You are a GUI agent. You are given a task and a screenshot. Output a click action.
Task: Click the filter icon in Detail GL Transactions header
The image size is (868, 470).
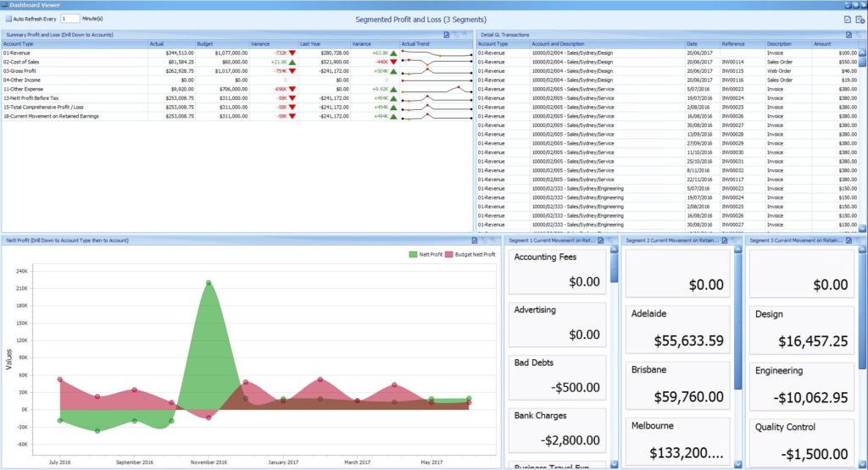[x=858, y=34]
